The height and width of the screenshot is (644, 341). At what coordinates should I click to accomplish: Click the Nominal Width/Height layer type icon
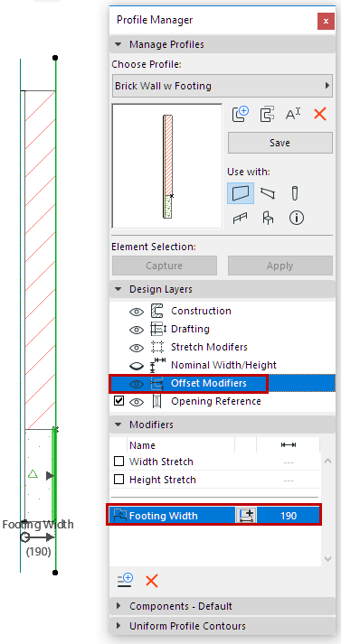coord(158,365)
